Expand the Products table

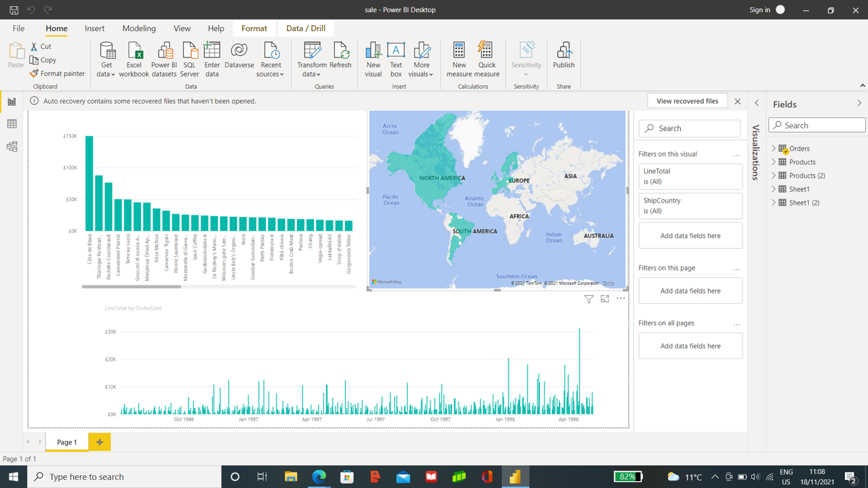click(x=774, y=162)
